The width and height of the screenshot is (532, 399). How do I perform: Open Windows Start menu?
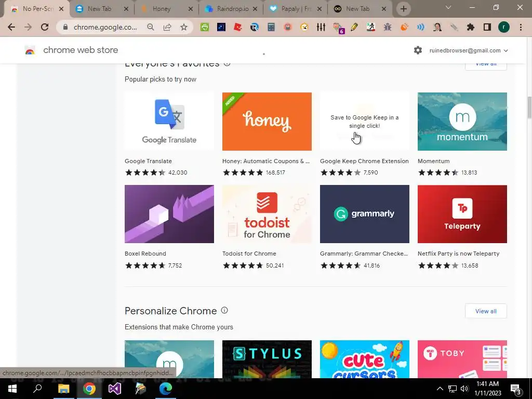(x=12, y=389)
